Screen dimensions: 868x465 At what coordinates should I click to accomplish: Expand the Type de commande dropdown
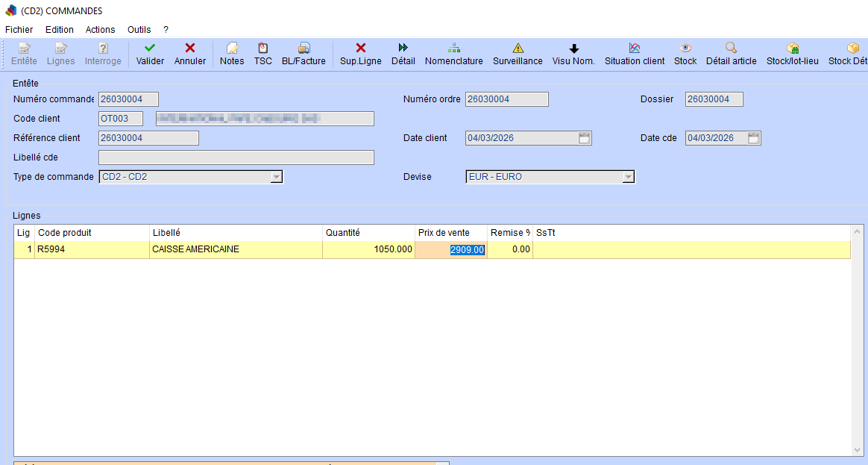[x=276, y=177]
